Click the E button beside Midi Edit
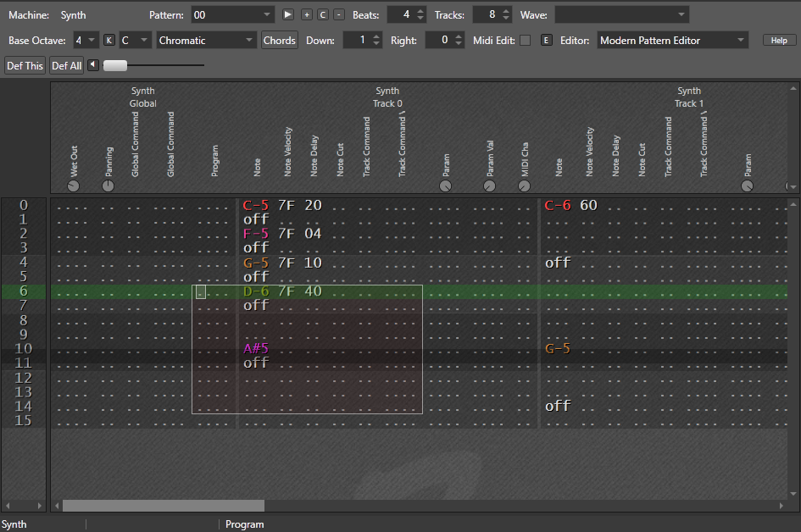The image size is (801, 532). point(546,40)
